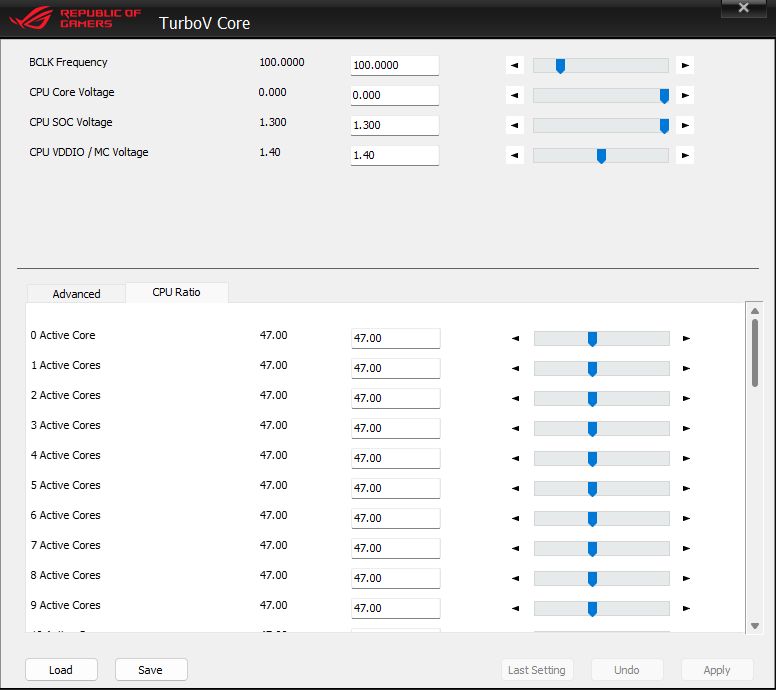Click the CPU Core Voltage slider thumb
The height and width of the screenshot is (690, 776).
point(664,96)
